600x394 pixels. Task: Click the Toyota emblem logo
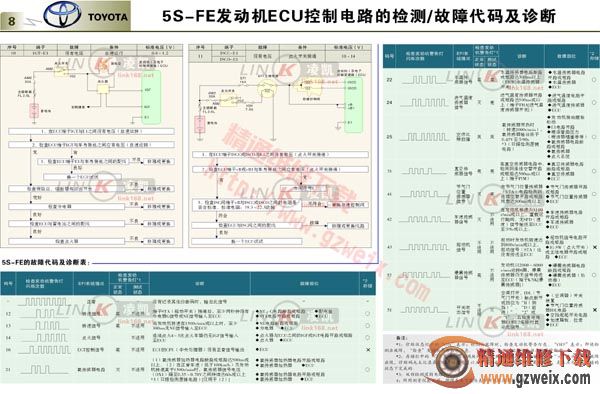click(62, 15)
